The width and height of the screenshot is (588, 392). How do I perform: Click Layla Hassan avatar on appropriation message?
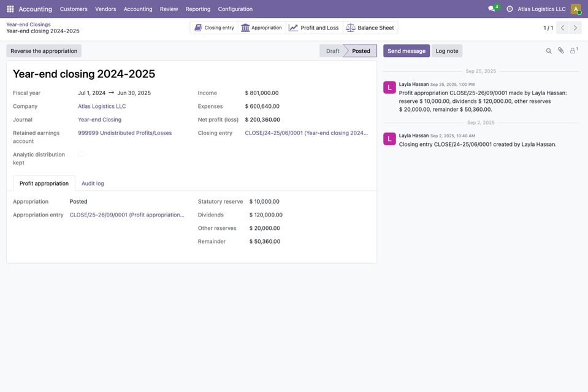389,87
